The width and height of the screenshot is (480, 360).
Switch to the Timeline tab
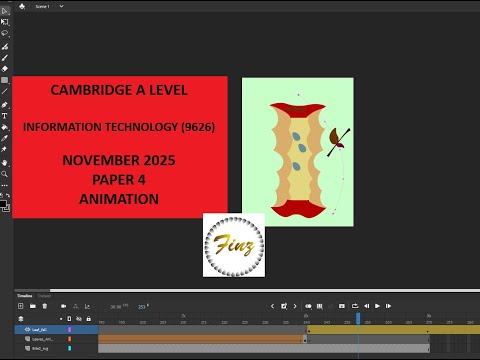tap(25, 296)
